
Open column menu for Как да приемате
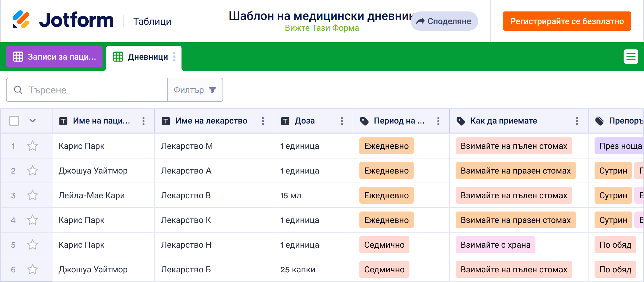577,121
